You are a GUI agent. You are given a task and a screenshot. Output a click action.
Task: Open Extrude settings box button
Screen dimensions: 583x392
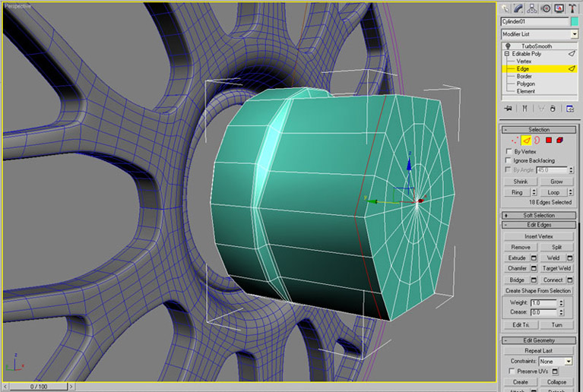[534, 258]
